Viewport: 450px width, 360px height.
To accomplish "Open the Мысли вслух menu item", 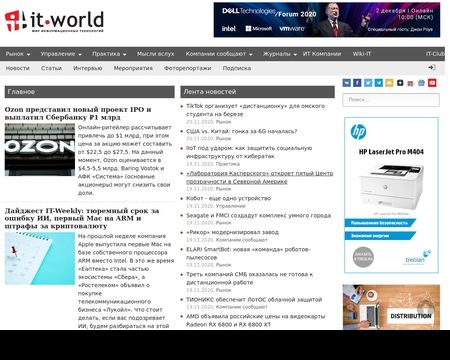I will (x=155, y=54).
